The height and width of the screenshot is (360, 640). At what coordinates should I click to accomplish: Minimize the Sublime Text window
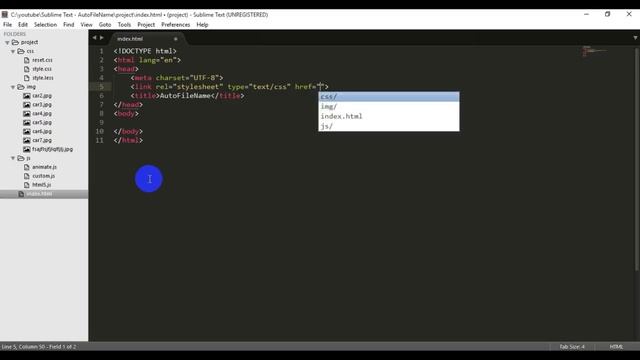[x=587, y=14]
